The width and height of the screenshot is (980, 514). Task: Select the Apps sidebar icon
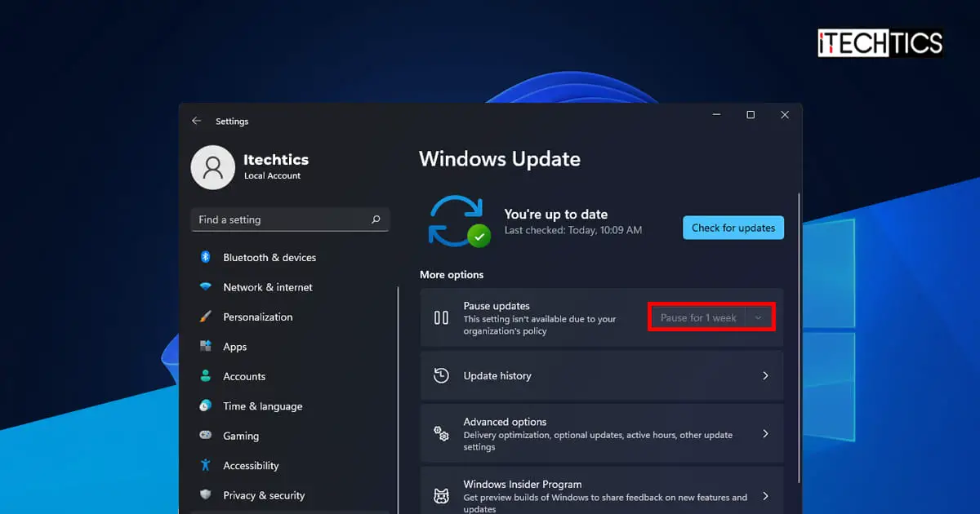tap(206, 347)
